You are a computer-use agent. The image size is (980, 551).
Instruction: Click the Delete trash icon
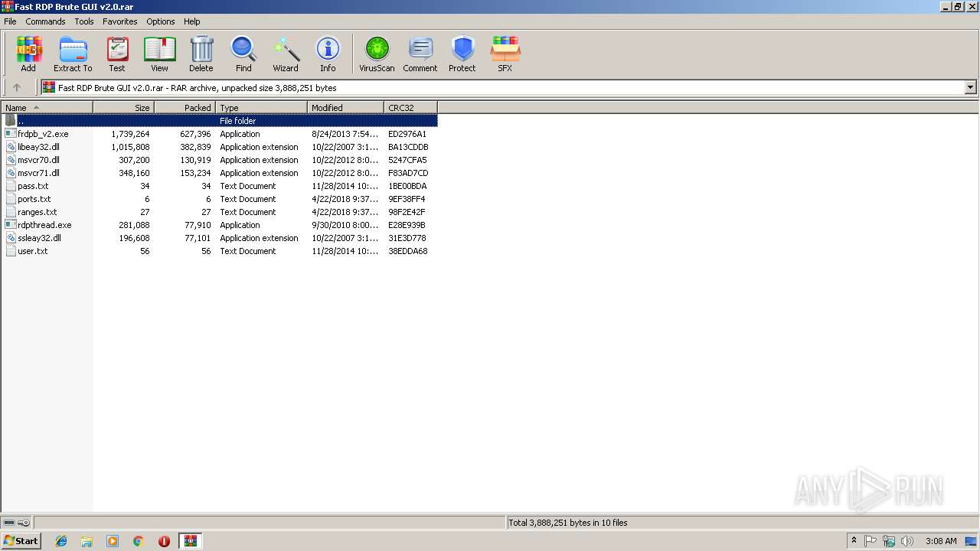[x=201, y=54]
